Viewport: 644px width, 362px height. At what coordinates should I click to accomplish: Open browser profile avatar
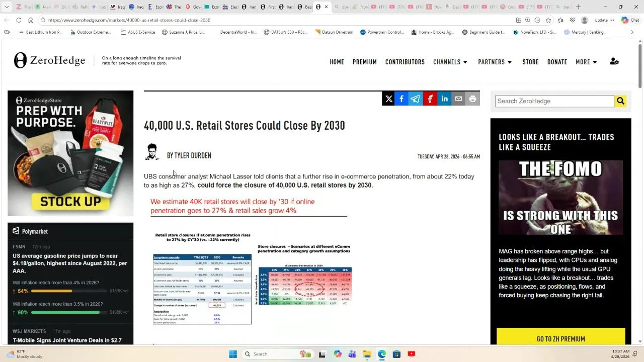585,20
